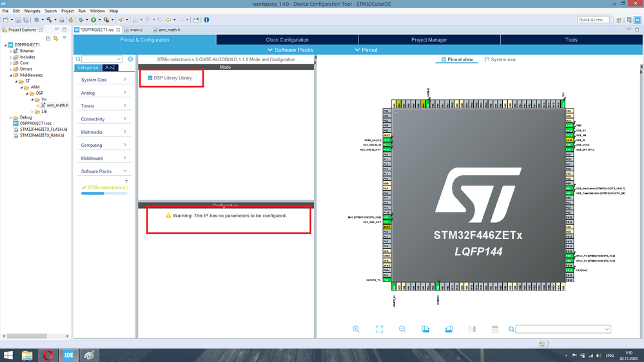This screenshot has width=644, height=362.
Task: Click the Quick Access field
Action: point(593,20)
